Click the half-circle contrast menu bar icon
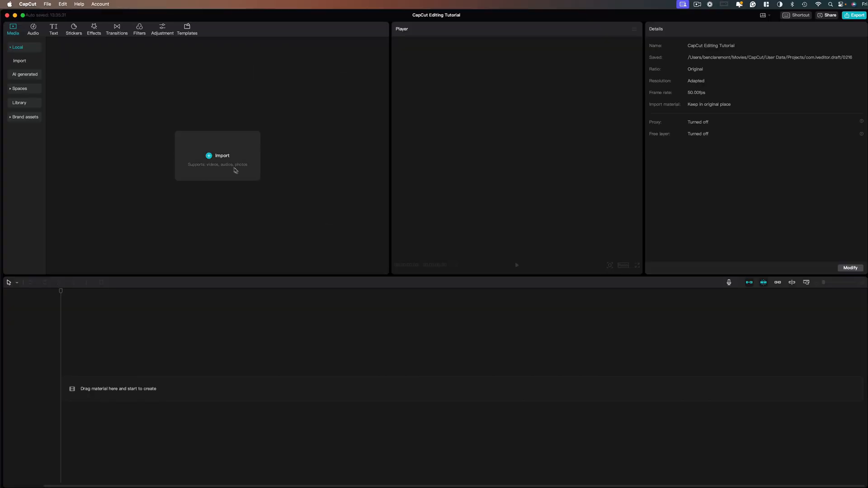The height and width of the screenshot is (488, 868). [x=779, y=4]
